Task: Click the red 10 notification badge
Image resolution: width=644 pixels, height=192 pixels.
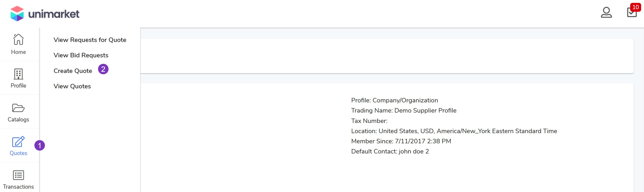Action: (635, 7)
